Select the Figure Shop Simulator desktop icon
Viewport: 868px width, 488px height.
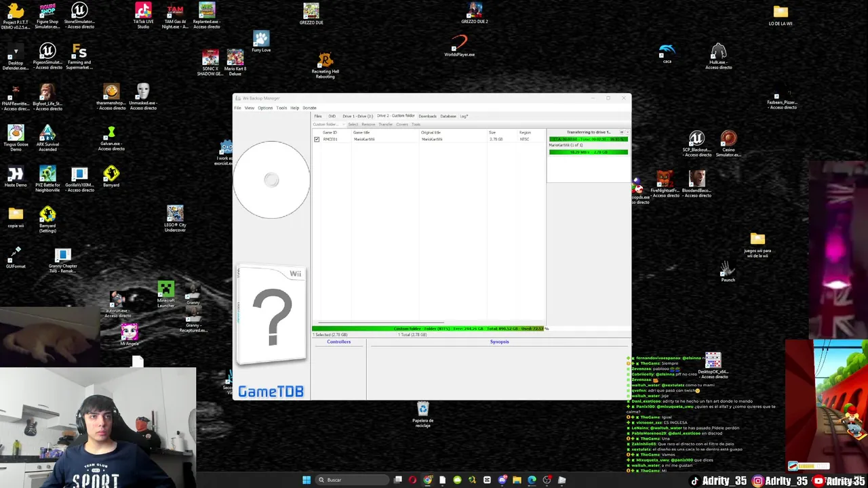(47, 15)
